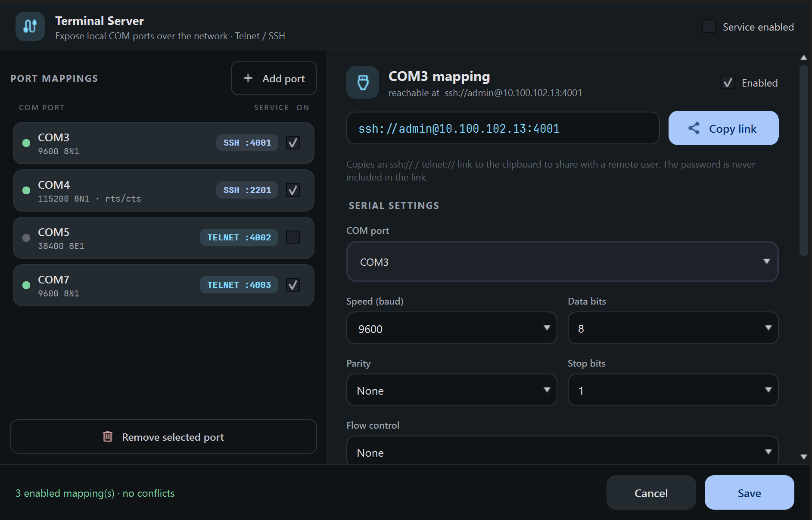Image resolution: width=812 pixels, height=520 pixels.
Task: Click the '38400 8E1' text
Action: (x=61, y=246)
